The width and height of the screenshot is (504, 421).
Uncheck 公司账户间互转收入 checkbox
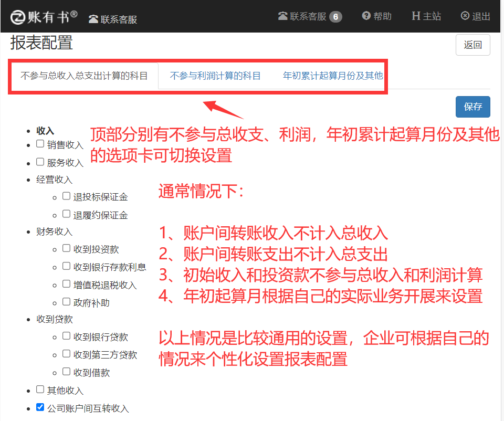pyautogui.click(x=40, y=407)
